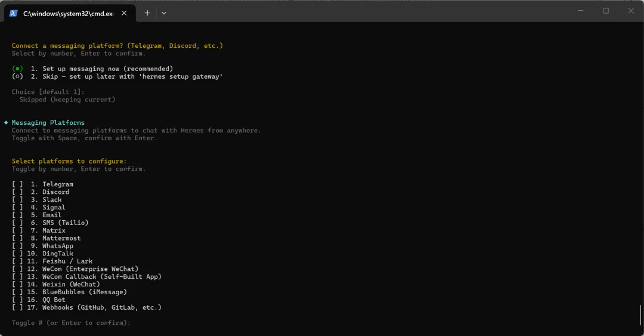644x336 pixels.
Task: Click the Messaging Platforms diamond icon
Action: [6, 122]
